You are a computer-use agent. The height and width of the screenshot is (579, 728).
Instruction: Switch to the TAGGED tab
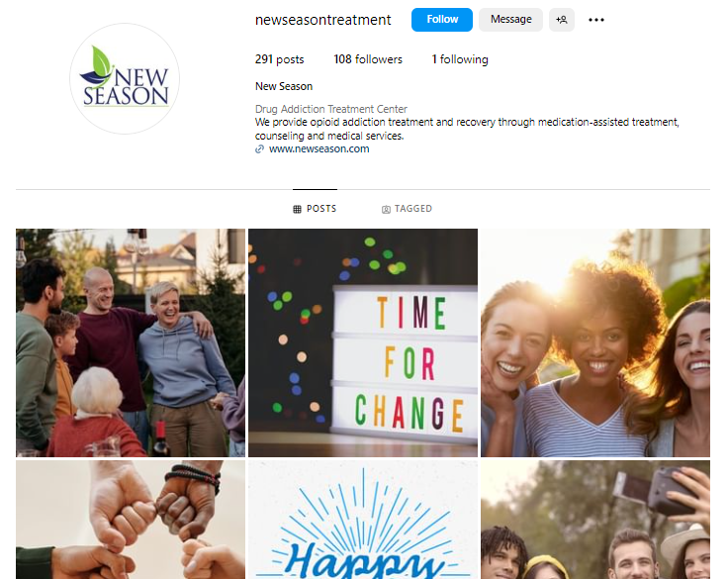click(x=407, y=209)
